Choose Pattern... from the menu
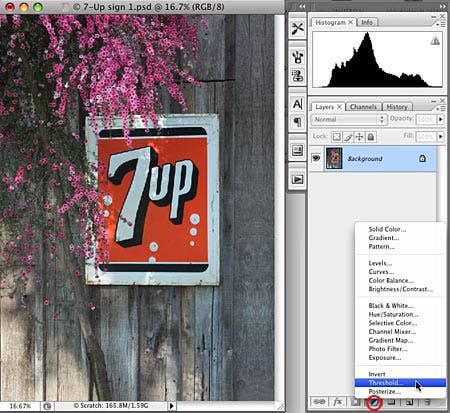Image resolution: width=450 pixels, height=413 pixels. pyautogui.click(x=400, y=246)
